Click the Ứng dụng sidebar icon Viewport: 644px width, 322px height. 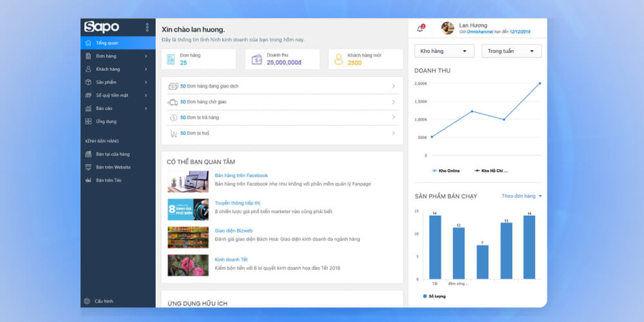click(88, 121)
